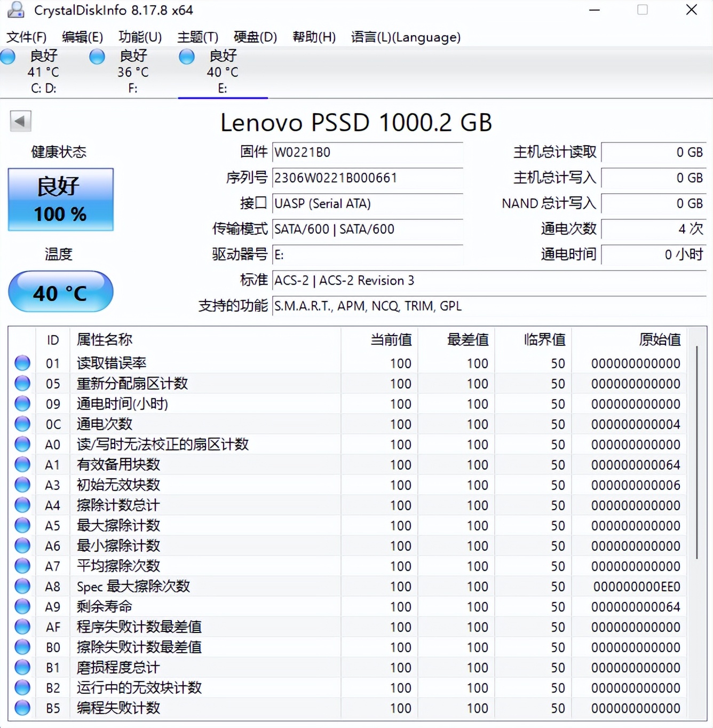Open the 硬盘(D) drive selector menu

point(255,37)
